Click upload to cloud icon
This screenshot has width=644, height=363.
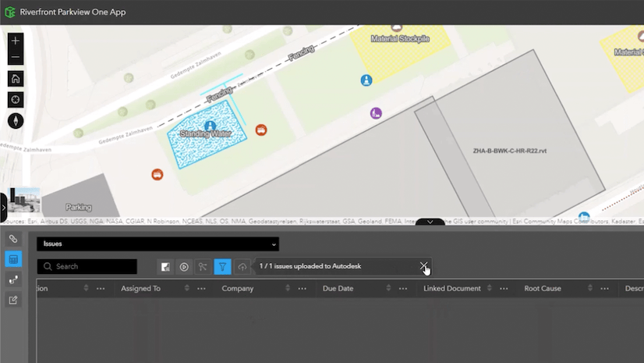click(242, 267)
